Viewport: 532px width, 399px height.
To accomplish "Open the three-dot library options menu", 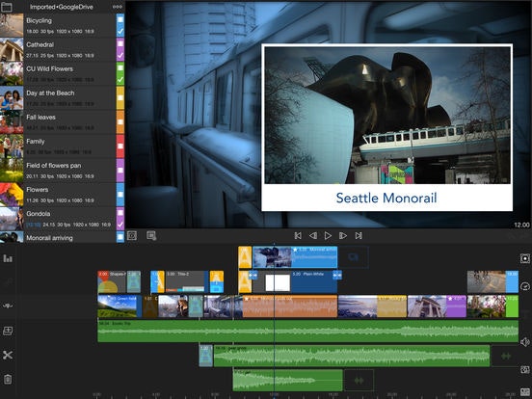I will click(x=118, y=7).
